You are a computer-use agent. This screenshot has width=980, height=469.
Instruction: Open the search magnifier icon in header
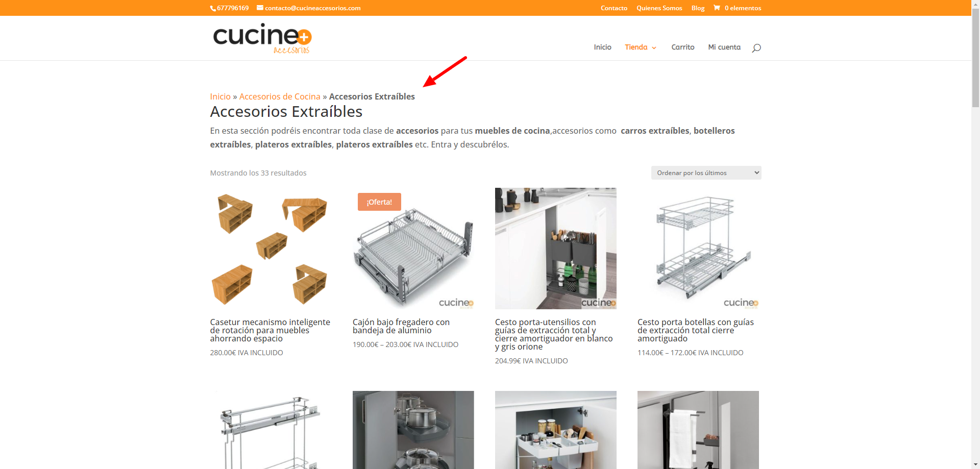point(756,48)
